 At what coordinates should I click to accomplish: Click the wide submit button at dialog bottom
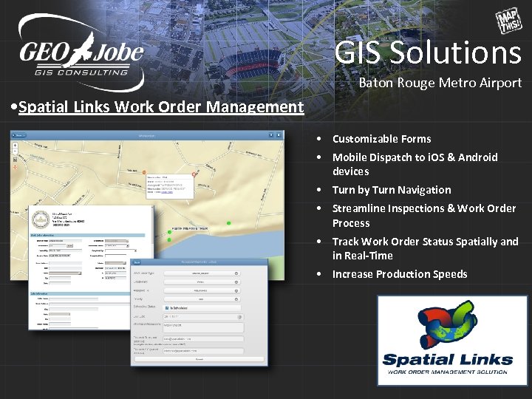coord(199,359)
